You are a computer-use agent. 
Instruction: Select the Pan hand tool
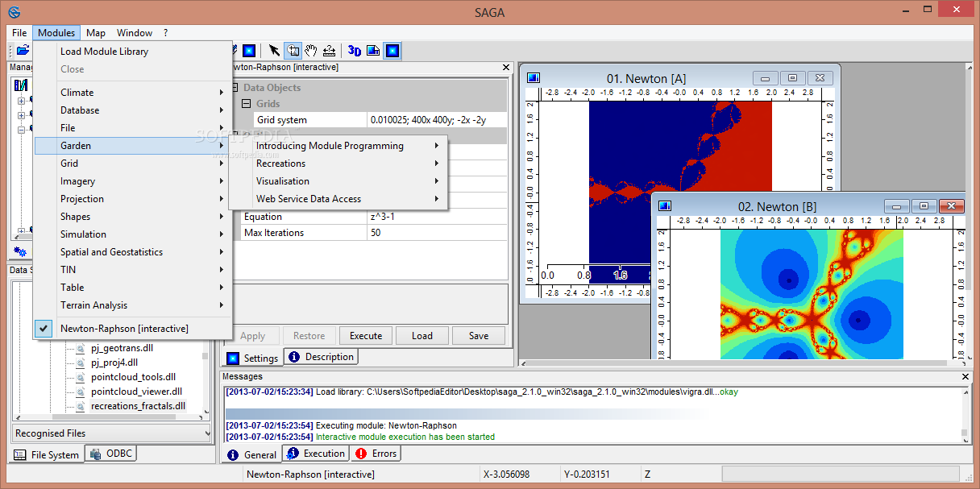pos(311,51)
